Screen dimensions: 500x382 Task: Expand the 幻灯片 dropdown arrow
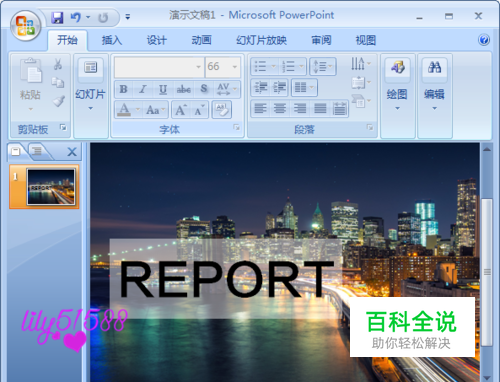tap(90, 108)
